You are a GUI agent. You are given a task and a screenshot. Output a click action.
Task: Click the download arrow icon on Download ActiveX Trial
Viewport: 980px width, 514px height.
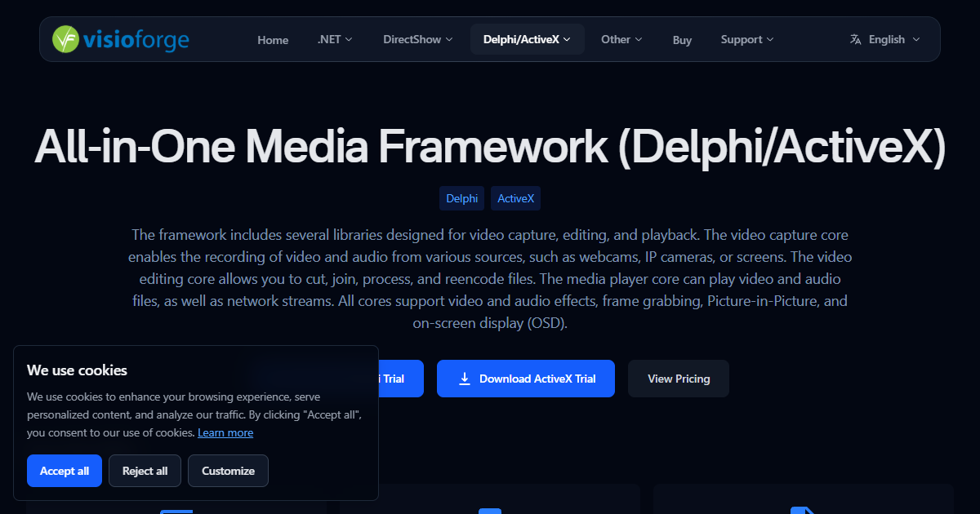465,379
